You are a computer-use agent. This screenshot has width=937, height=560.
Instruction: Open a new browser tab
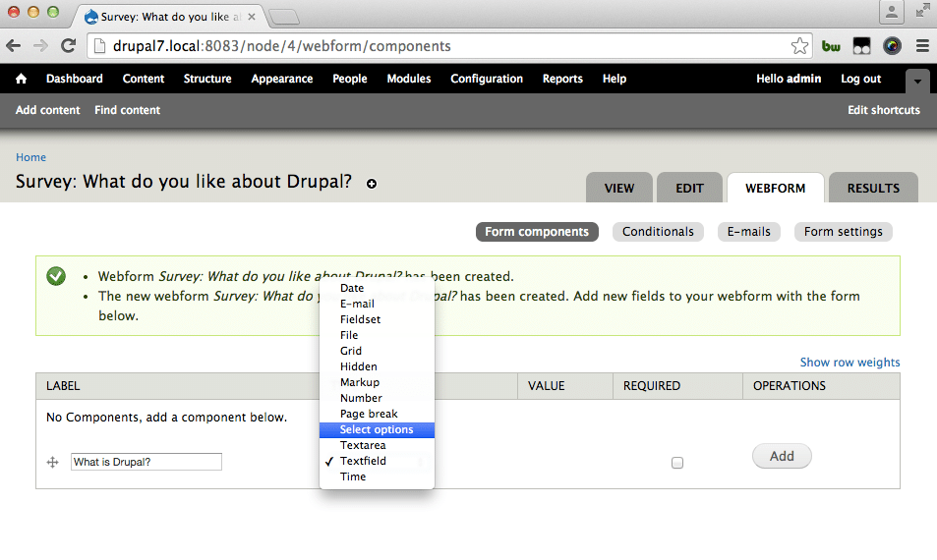pos(284,18)
